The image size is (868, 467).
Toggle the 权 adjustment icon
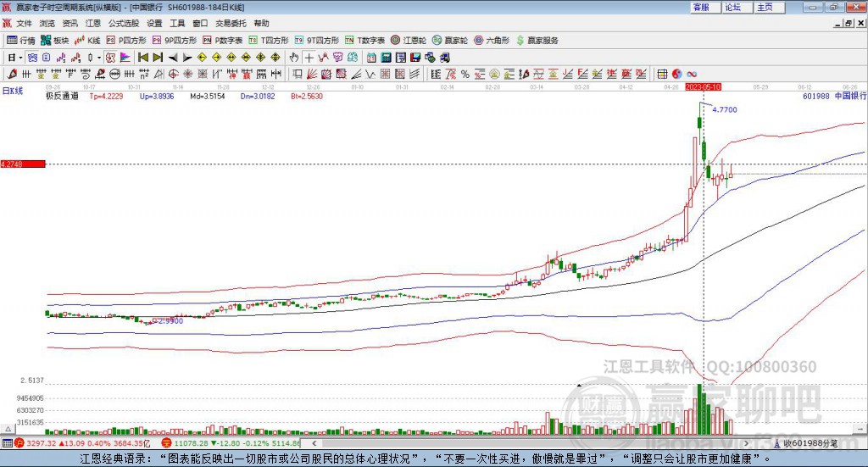[111, 58]
